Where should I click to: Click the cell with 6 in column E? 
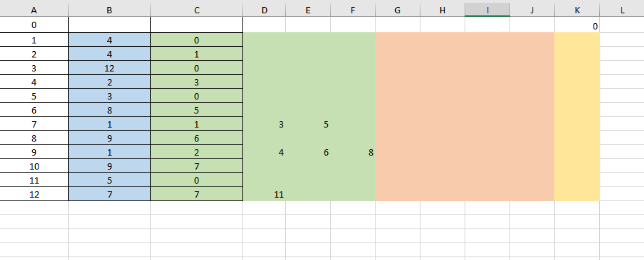[x=308, y=152]
